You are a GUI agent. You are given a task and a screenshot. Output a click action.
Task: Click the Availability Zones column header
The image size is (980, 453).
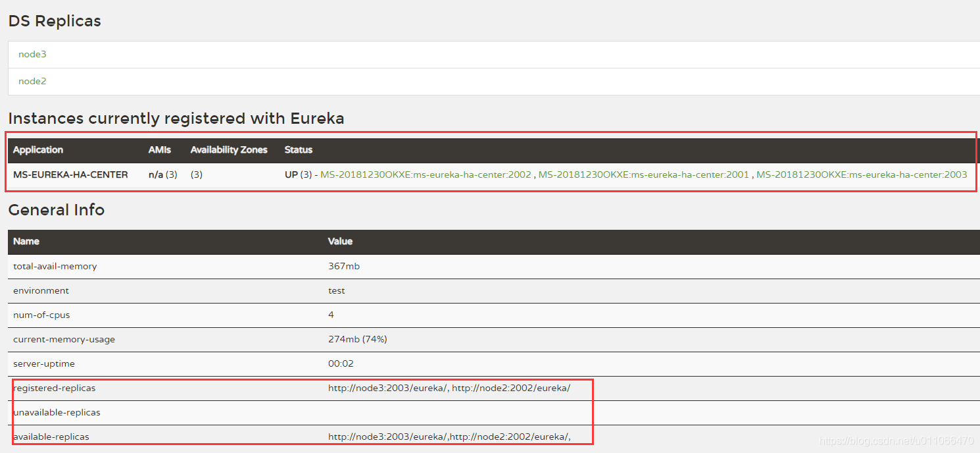229,149
